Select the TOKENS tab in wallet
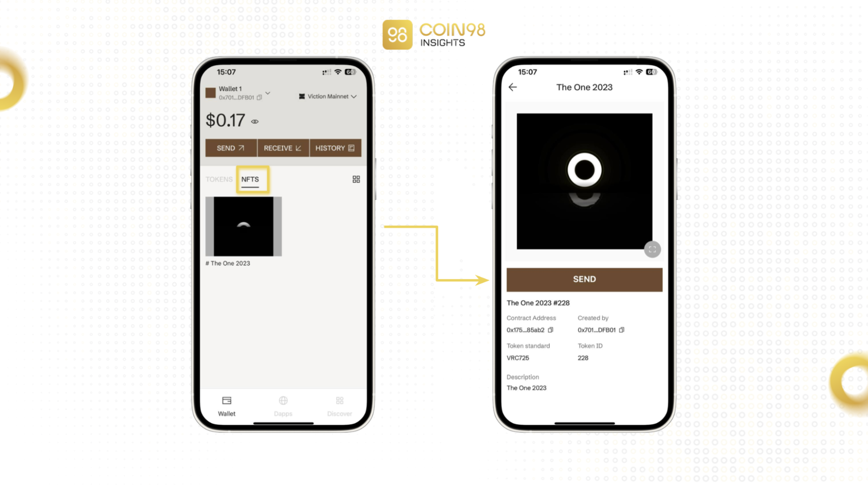 [218, 179]
